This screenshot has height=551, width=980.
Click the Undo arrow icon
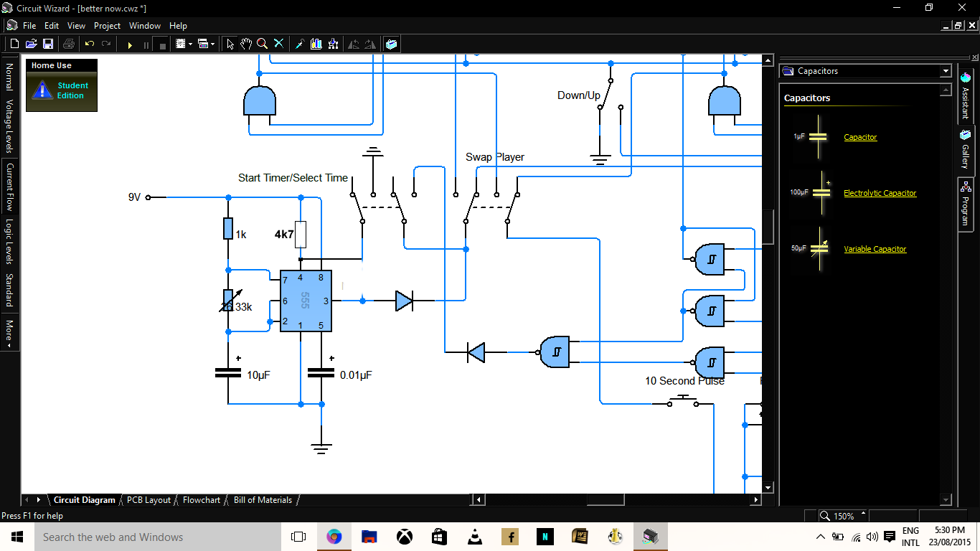point(90,44)
